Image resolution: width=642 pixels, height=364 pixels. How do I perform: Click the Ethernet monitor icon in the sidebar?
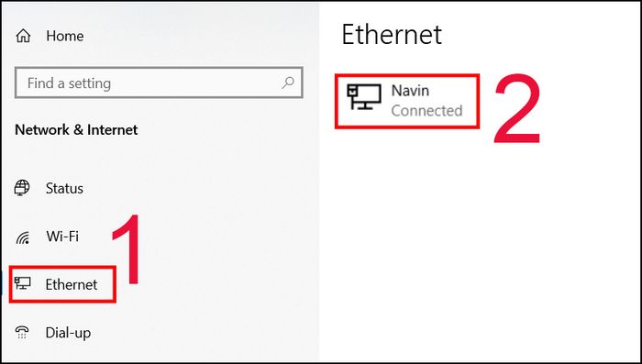point(23,283)
